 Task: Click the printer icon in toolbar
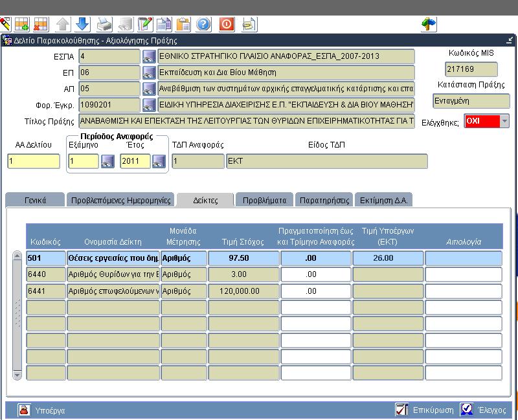click(x=104, y=25)
